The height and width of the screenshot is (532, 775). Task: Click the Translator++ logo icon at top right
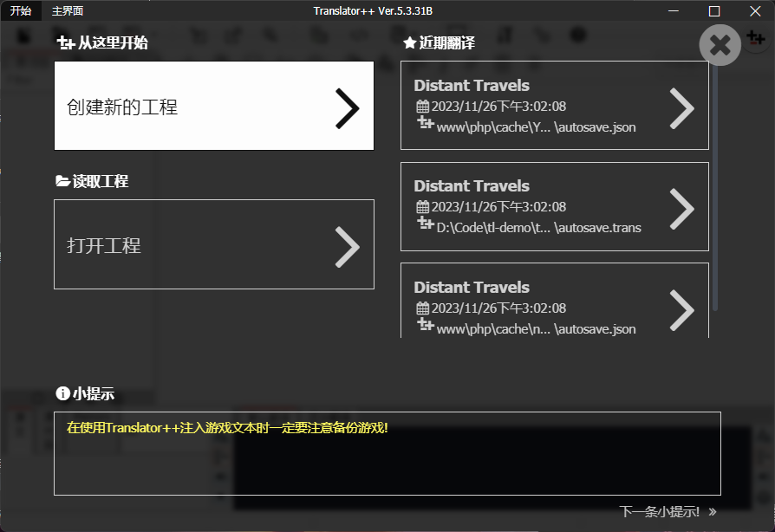756,37
